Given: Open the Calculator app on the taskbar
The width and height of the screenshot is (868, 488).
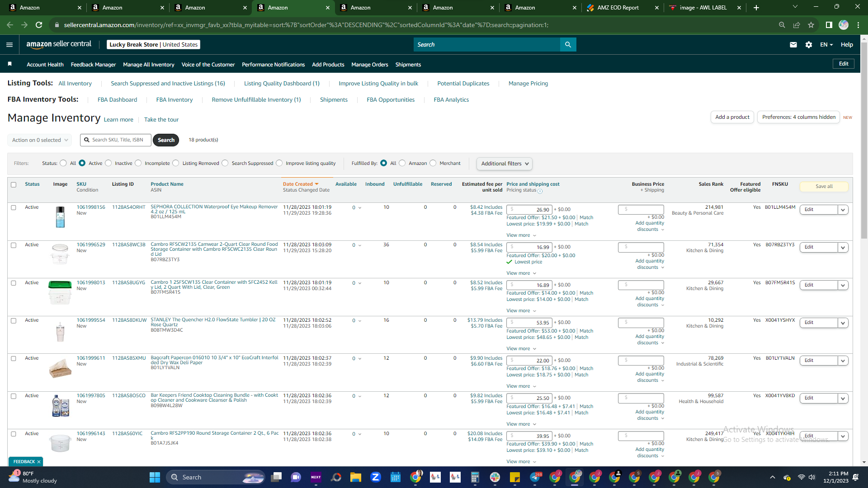Looking at the screenshot, I should (x=475, y=477).
